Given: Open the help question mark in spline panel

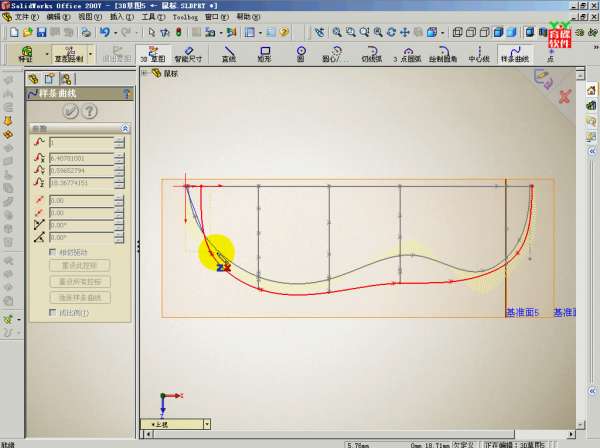Looking at the screenshot, I should point(88,111).
